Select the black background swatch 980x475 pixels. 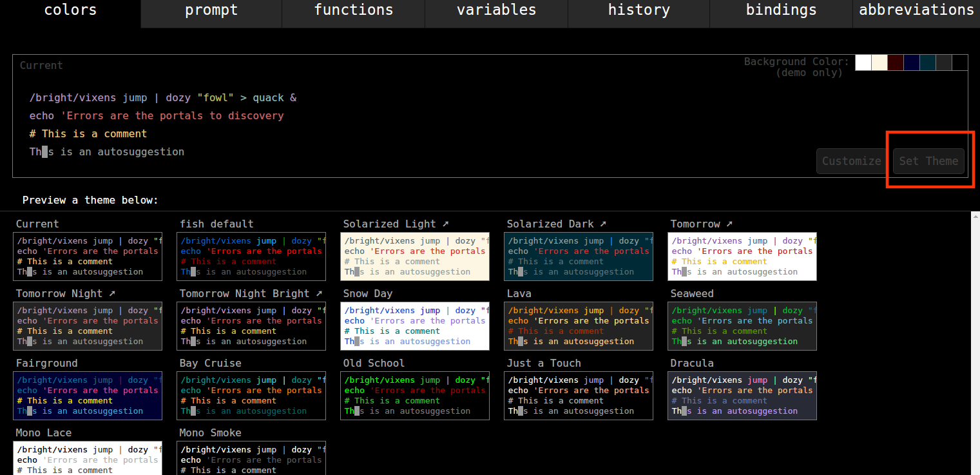960,63
